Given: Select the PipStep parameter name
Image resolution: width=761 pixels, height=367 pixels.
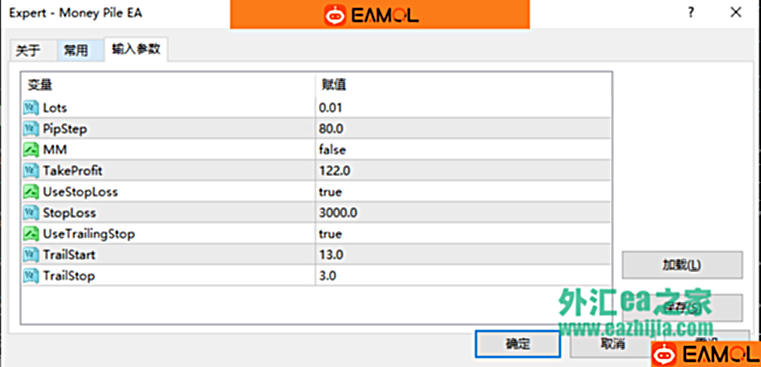Looking at the screenshot, I should 65,129.
